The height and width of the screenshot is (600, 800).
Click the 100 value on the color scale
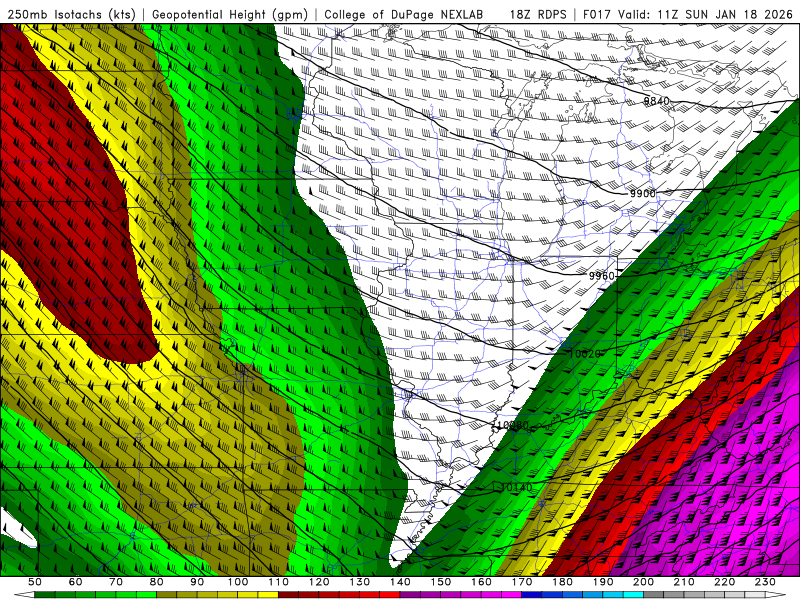(238, 582)
